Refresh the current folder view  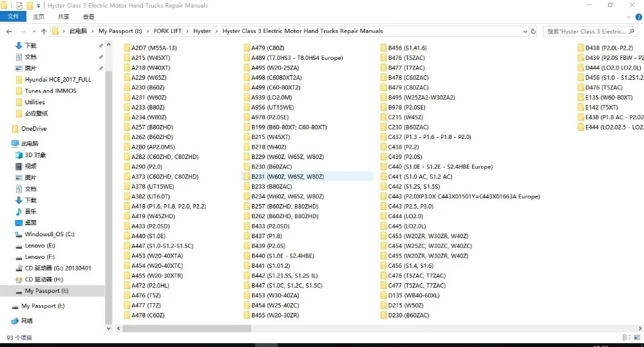pyautogui.click(x=533, y=31)
